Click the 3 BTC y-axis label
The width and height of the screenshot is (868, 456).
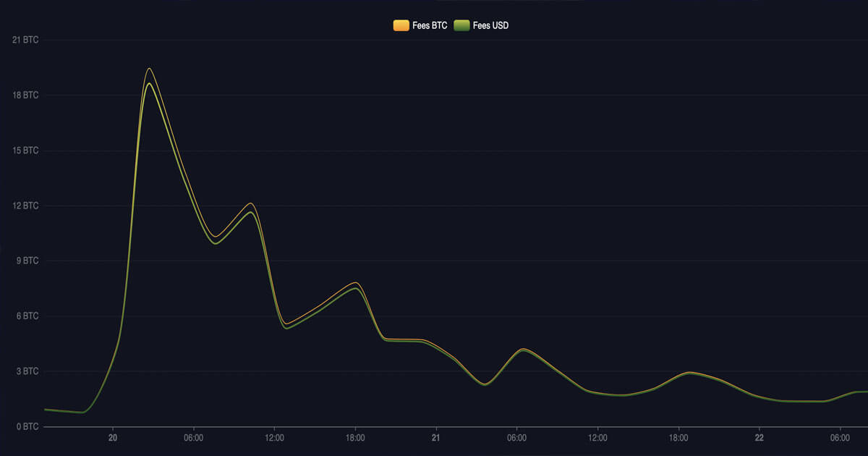pos(27,371)
